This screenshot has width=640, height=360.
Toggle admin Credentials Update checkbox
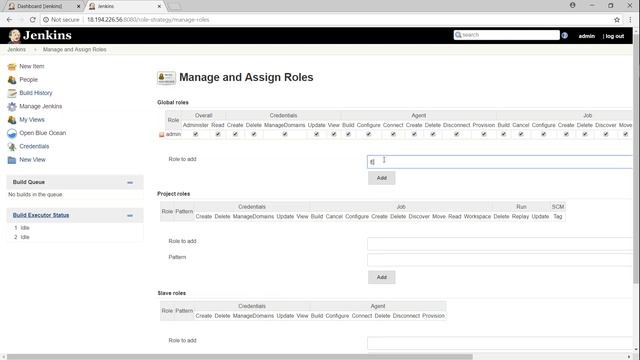tap(316, 134)
